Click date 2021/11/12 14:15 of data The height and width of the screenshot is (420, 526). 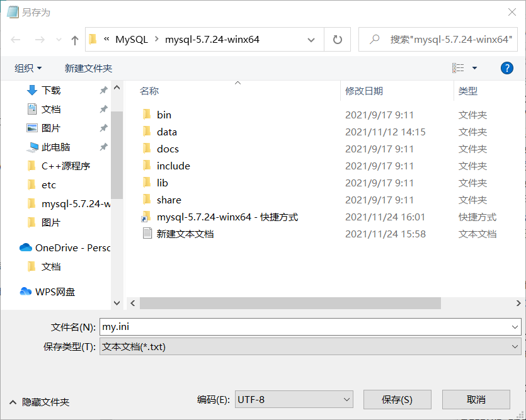tap(385, 132)
